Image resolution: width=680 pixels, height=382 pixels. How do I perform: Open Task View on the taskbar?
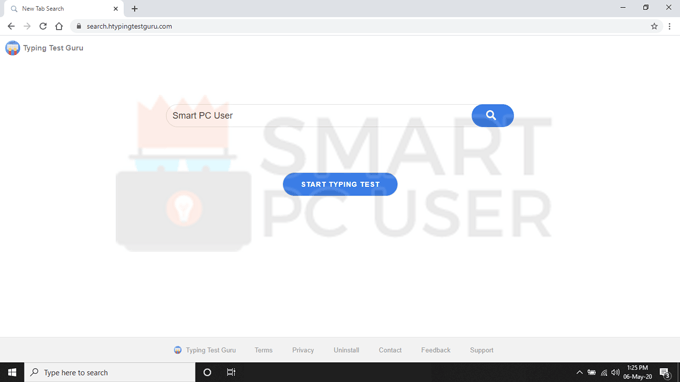point(231,372)
